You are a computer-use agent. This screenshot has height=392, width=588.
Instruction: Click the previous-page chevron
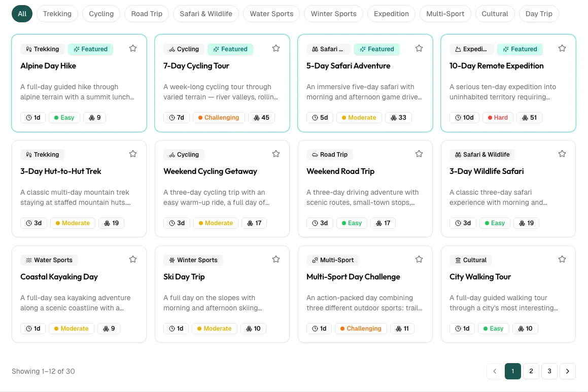(x=495, y=371)
